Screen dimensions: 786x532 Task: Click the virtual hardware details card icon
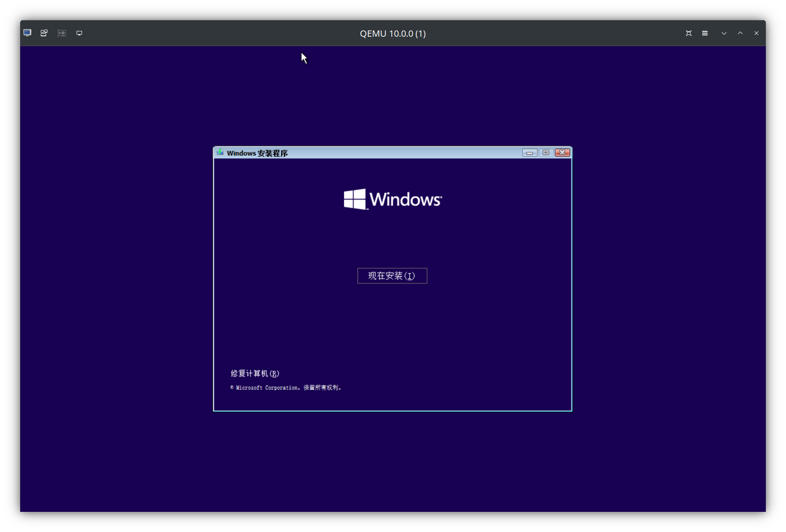coord(61,33)
